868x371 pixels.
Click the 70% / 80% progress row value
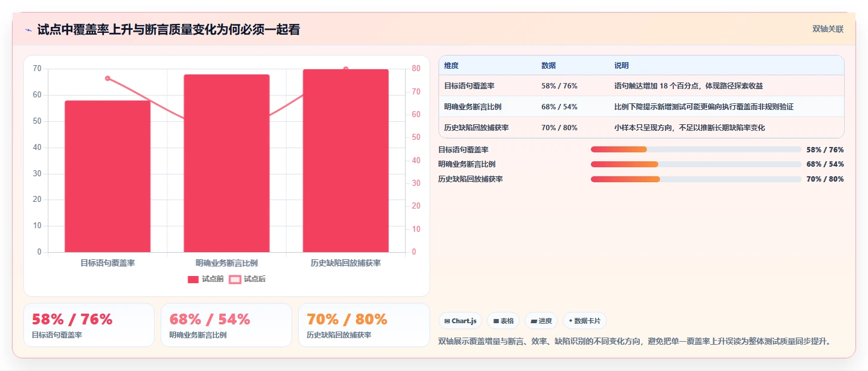(x=825, y=179)
